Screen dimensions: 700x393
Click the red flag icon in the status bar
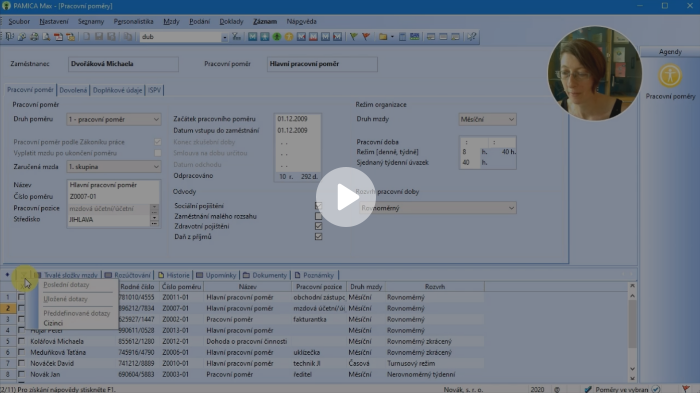[686, 389]
